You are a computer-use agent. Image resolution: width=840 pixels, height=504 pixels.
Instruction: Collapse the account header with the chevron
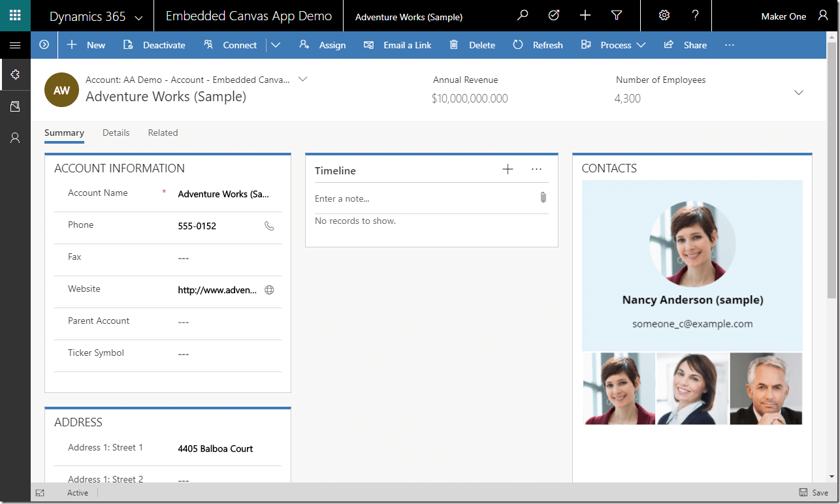798,92
